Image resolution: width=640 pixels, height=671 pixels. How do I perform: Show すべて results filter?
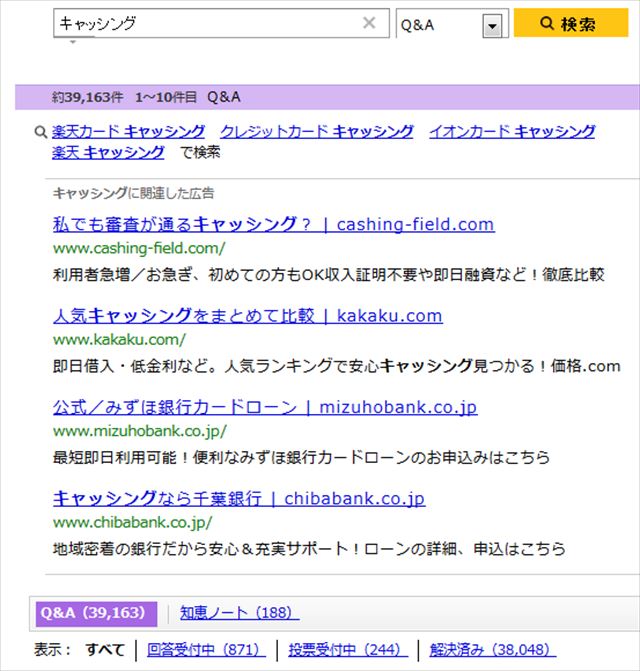105,650
